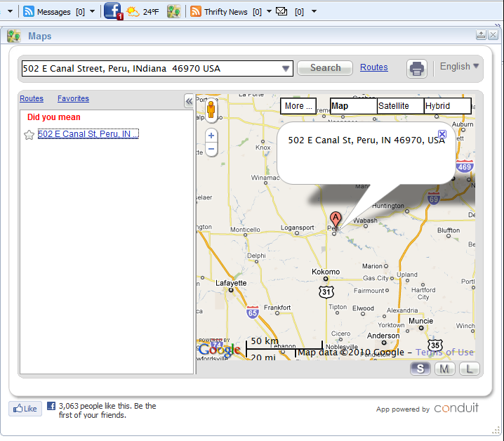Close the Maps panel
The width and height of the screenshot is (504, 441).
(493, 35)
